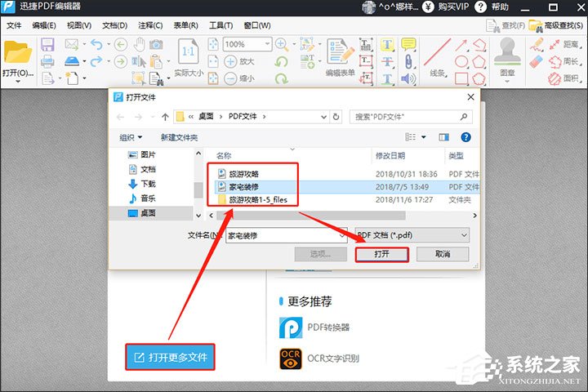588x392 pixels.
Task: Click the magnifier zoom tool icon
Action: point(282,44)
